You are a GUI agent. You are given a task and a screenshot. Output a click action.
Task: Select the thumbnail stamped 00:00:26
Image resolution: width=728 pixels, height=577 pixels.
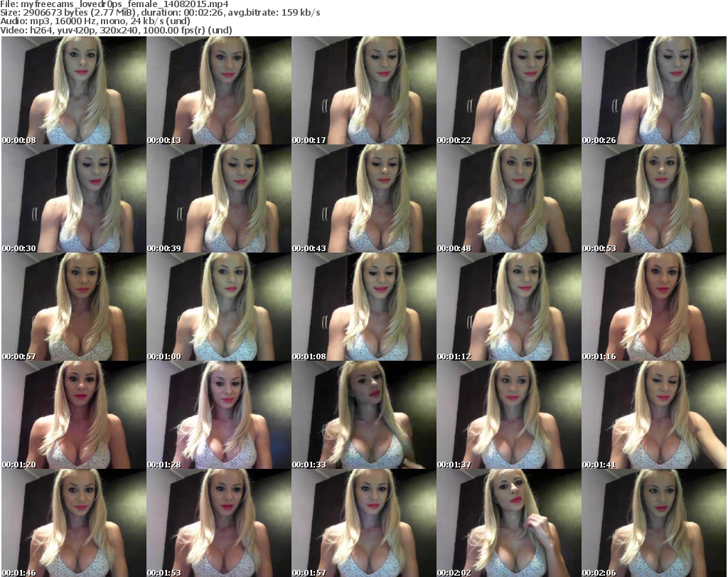(x=654, y=90)
